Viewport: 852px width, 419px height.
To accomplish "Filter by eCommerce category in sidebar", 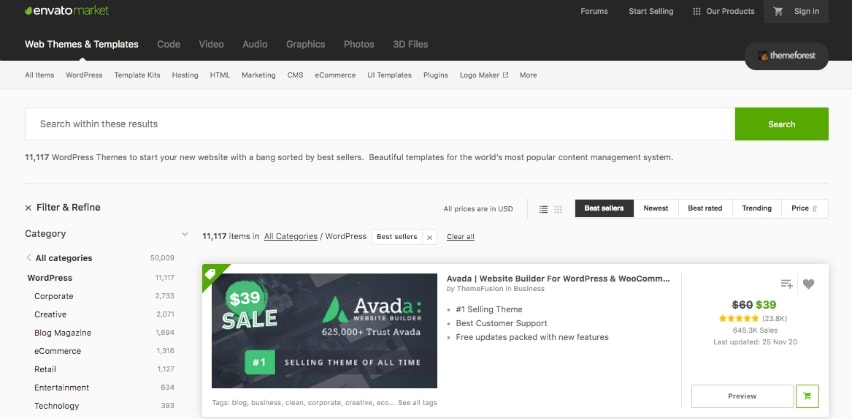I will 58,351.
